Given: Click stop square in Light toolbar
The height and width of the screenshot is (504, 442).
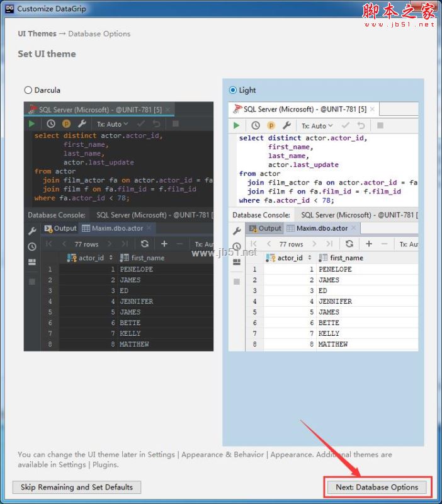Looking at the screenshot, I should point(380,125).
